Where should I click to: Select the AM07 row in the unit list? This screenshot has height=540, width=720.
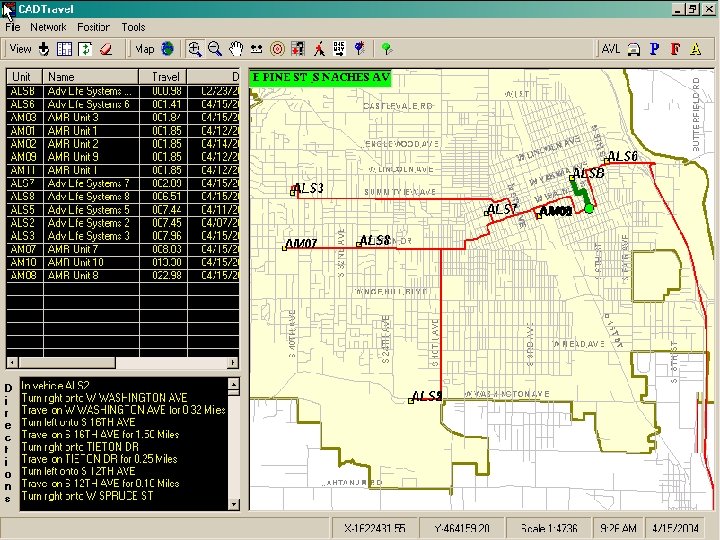123,249
